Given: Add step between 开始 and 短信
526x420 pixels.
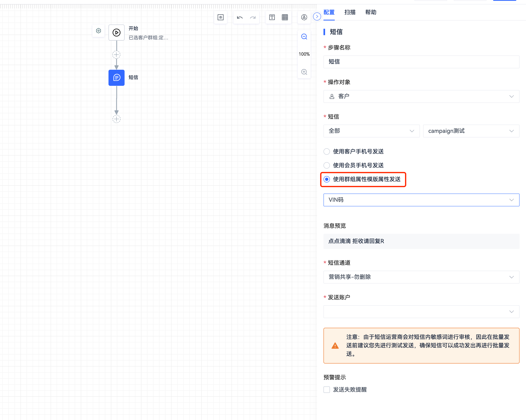Looking at the screenshot, I should click(116, 55).
